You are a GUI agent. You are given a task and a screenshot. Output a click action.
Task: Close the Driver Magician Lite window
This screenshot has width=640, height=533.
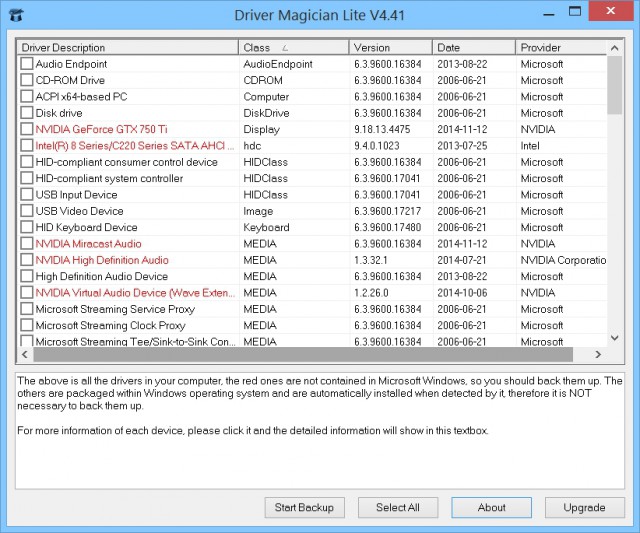pos(611,11)
